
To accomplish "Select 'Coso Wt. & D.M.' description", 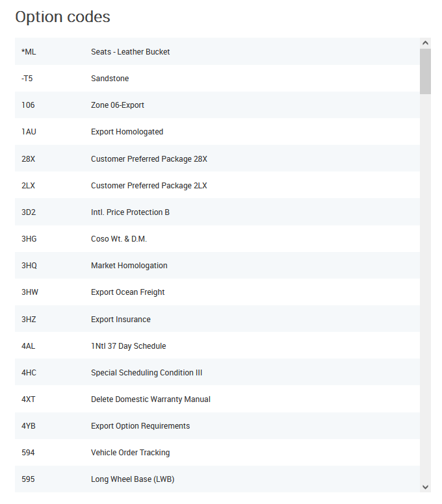I will pyautogui.click(x=119, y=239).
